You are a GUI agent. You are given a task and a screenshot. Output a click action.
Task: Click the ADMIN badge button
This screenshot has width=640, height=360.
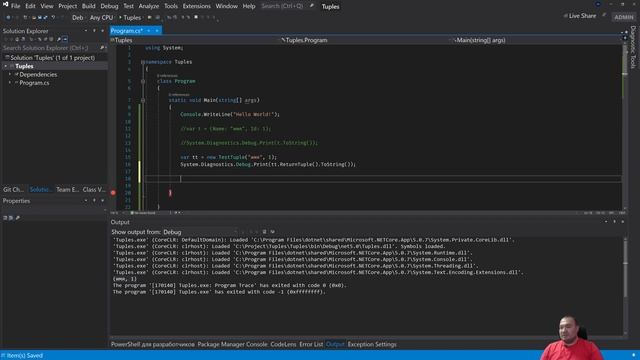624,17
